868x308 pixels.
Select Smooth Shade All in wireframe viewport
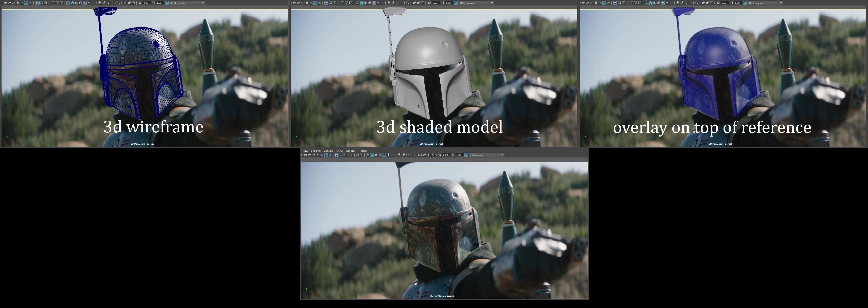coord(72,3)
